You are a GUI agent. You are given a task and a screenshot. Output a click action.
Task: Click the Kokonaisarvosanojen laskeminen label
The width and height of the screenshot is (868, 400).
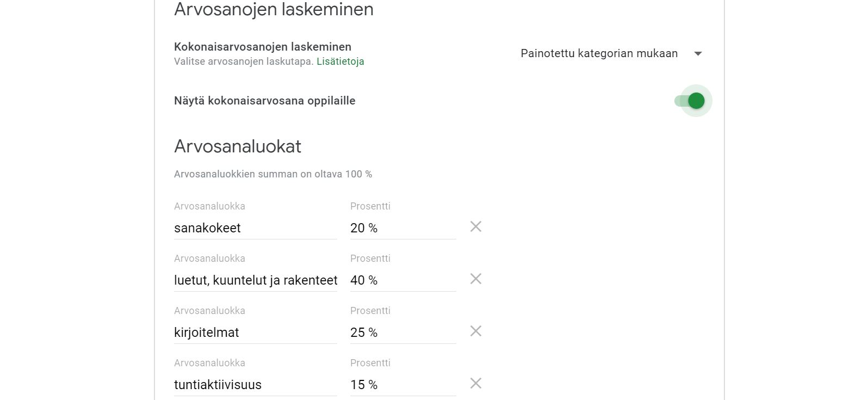click(263, 47)
